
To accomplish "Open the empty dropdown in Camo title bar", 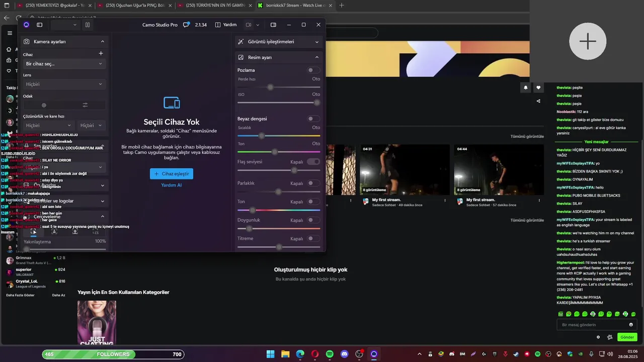I will (x=65, y=25).
